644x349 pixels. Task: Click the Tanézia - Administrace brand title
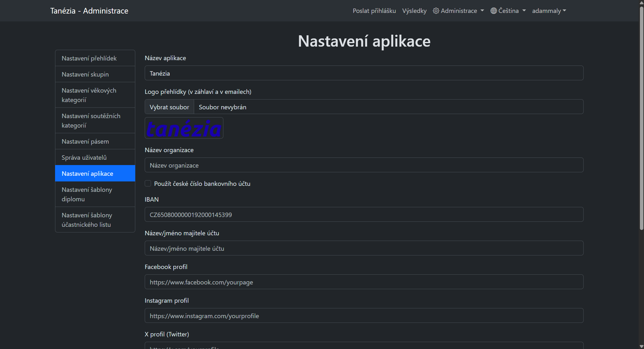point(89,11)
